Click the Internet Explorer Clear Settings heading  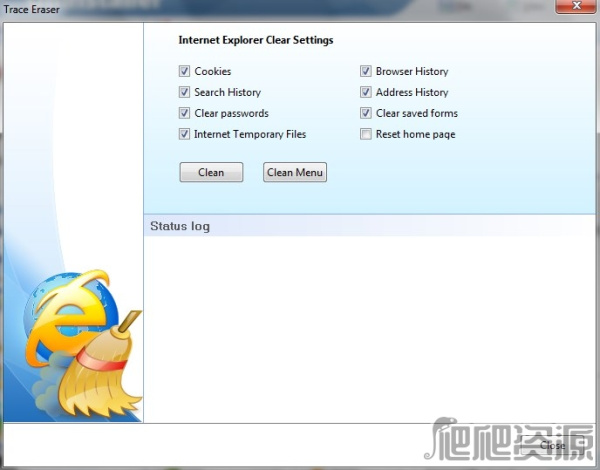[x=256, y=40]
